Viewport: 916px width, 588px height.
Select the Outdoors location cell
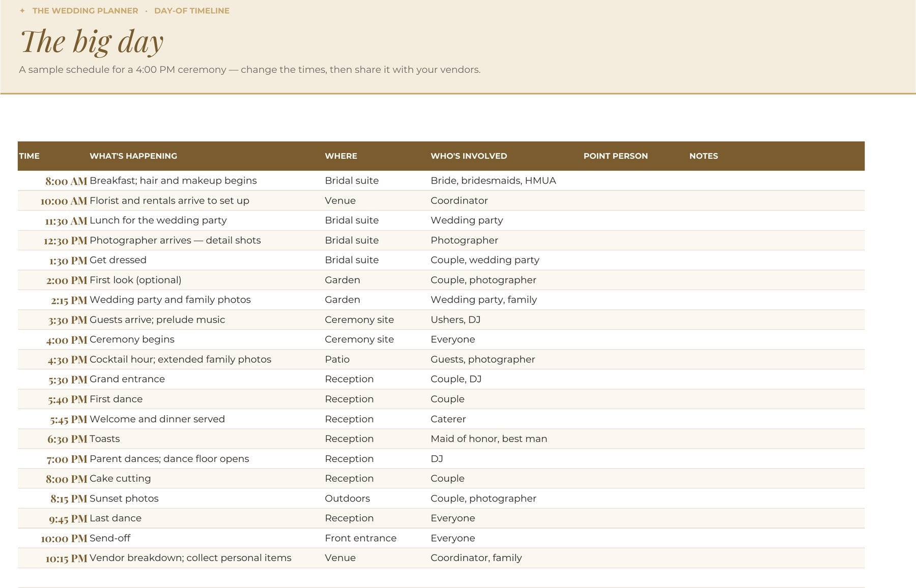pos(347,498)
